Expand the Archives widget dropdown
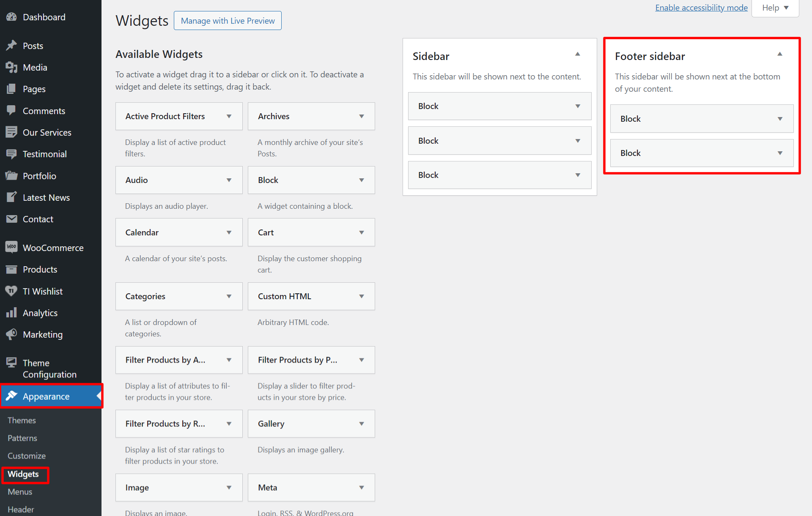This screenshot has height=516, width=812. click(x=362, y=116)
